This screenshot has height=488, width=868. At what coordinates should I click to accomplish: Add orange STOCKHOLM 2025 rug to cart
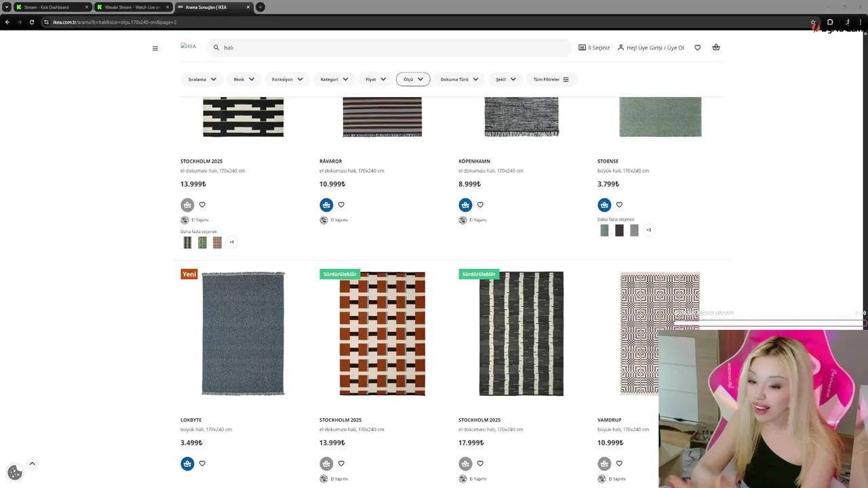coord(326,464)
